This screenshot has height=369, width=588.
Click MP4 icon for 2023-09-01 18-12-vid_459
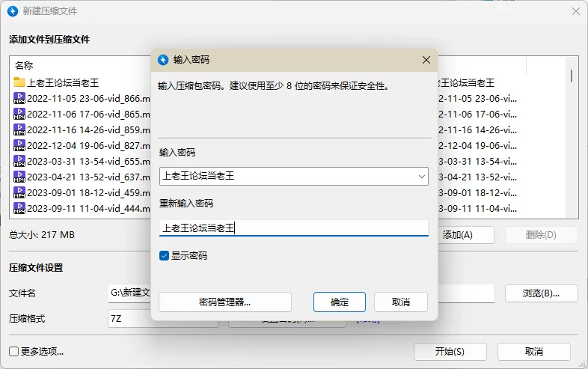19,193
